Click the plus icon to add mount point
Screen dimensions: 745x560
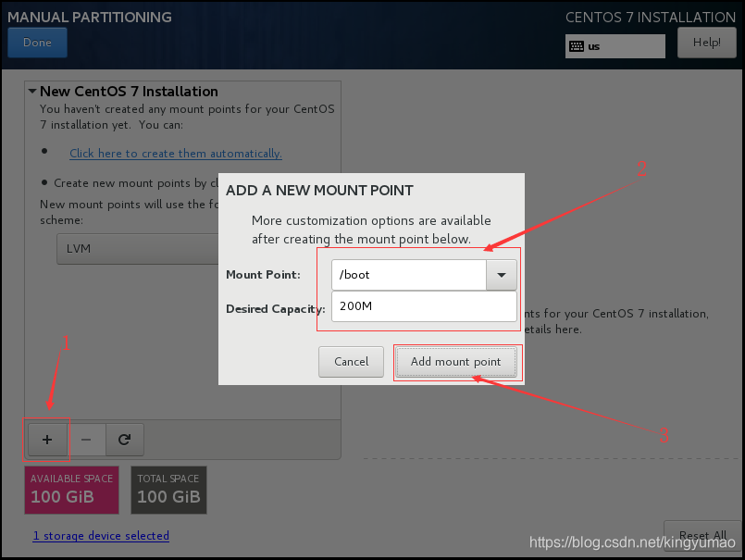[x=47, y=440]
